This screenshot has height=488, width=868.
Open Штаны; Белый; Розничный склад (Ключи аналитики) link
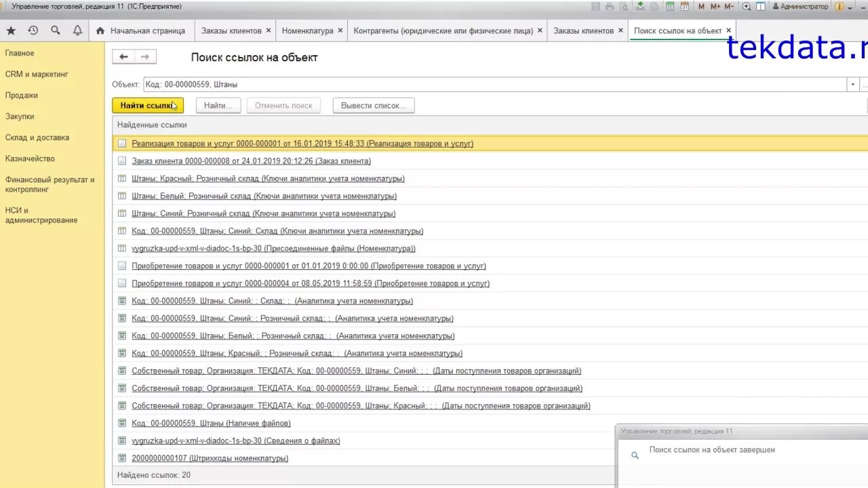264,196
